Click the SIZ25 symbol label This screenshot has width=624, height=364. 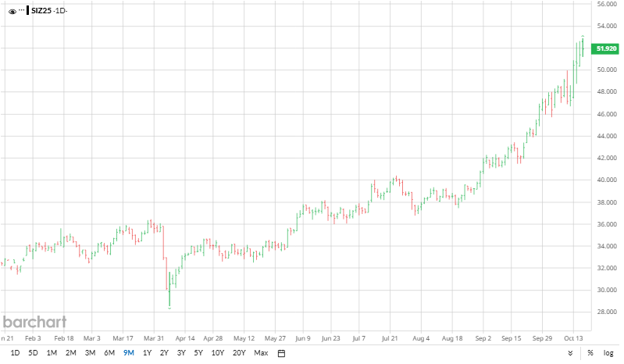click(41, 12)
